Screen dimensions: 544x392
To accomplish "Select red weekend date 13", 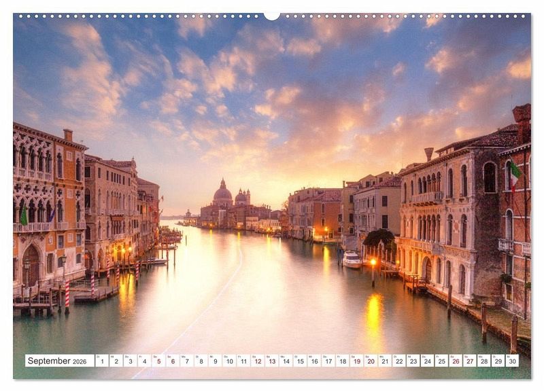I will 271,361.
